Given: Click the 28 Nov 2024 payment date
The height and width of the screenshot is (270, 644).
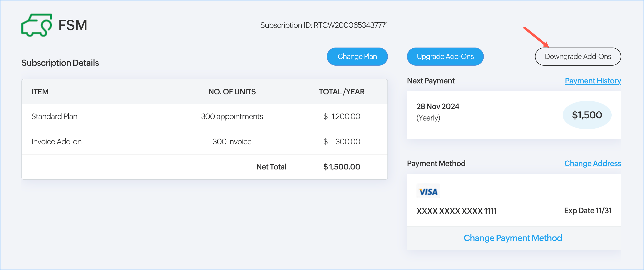Looking at the screenshot, I should tap(437, 106).
